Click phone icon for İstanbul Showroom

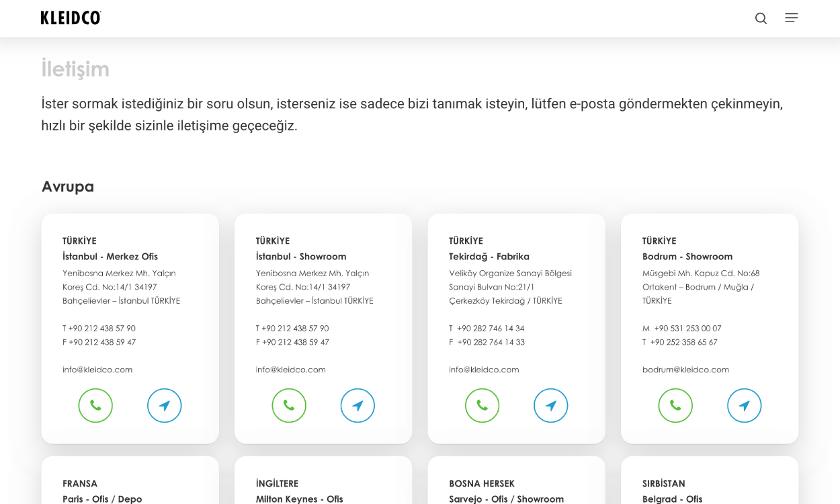click(x=289, y=405)
